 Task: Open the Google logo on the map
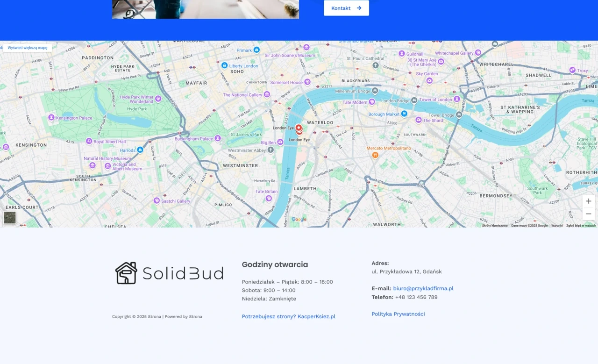coord(299,220)
